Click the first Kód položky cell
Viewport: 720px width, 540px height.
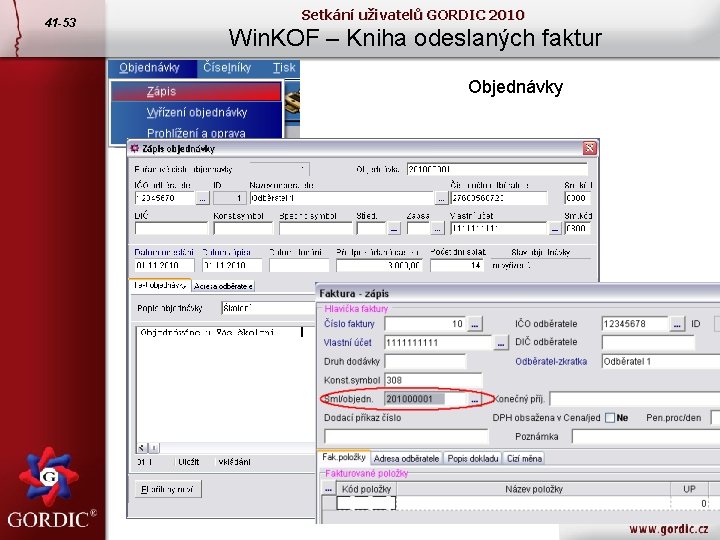click(366, 503)
